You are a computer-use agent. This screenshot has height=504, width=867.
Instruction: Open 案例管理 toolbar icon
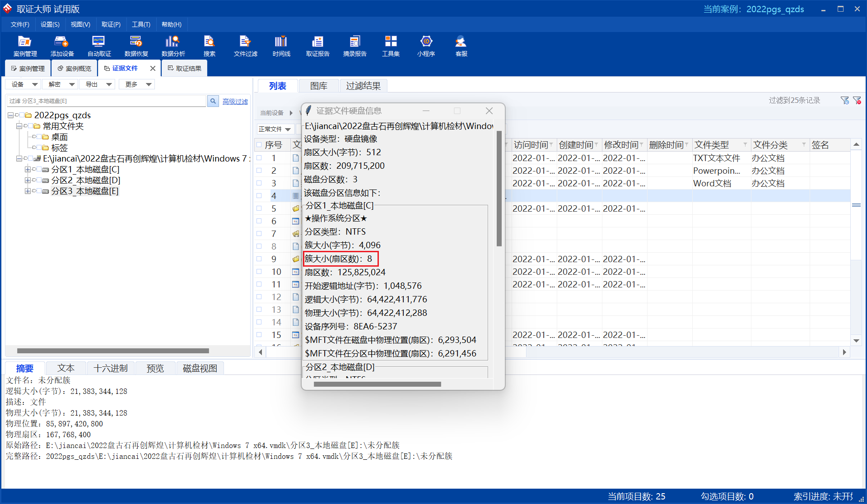click(25, 46)
